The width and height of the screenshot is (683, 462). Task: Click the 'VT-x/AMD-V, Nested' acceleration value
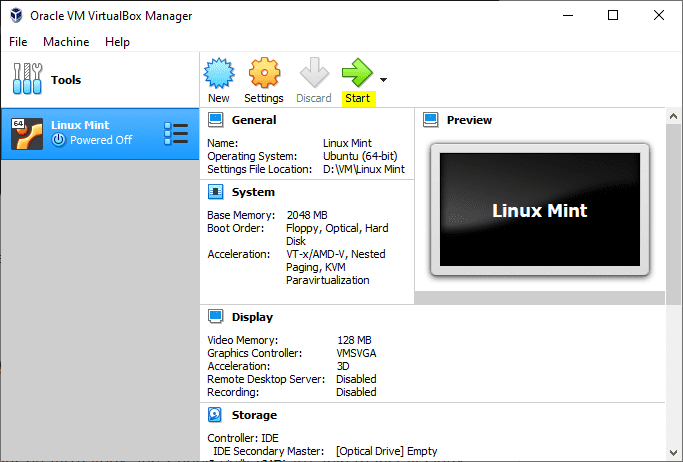pyautogui.click(x=335, y=254)
